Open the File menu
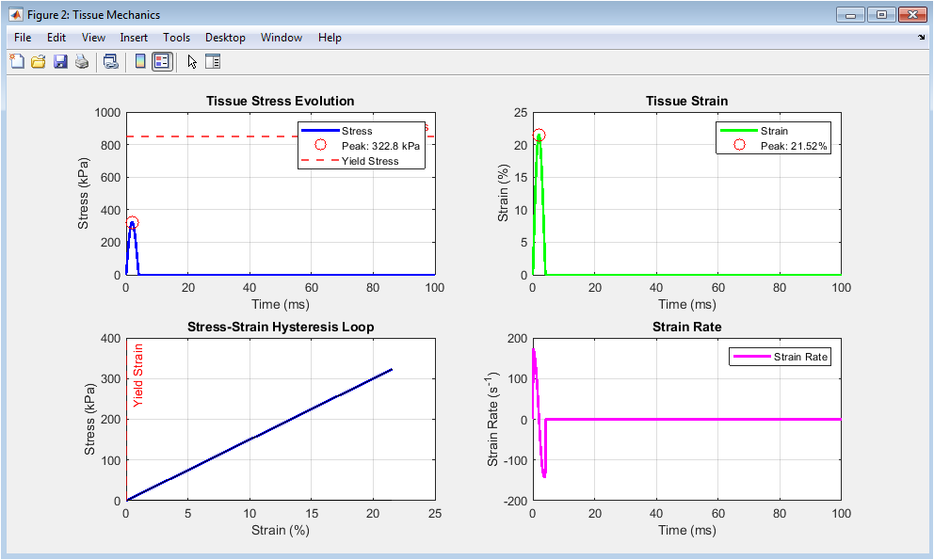This screenshot has height=560, width=934. (x=23, y=38)
